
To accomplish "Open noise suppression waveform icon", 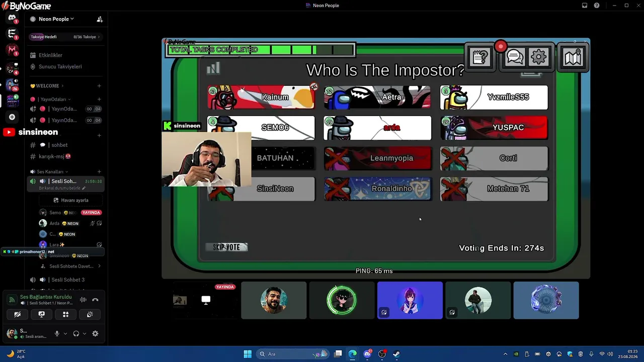I will [x=83, y=300].
